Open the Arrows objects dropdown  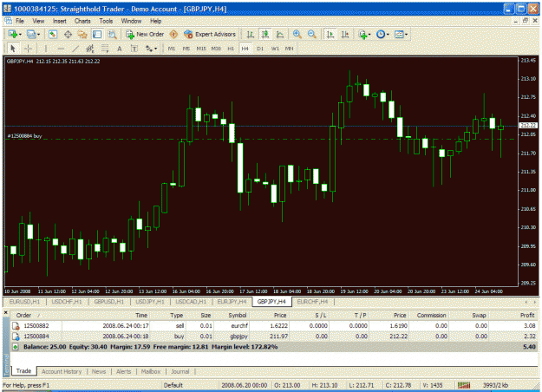tap(151, 49)
